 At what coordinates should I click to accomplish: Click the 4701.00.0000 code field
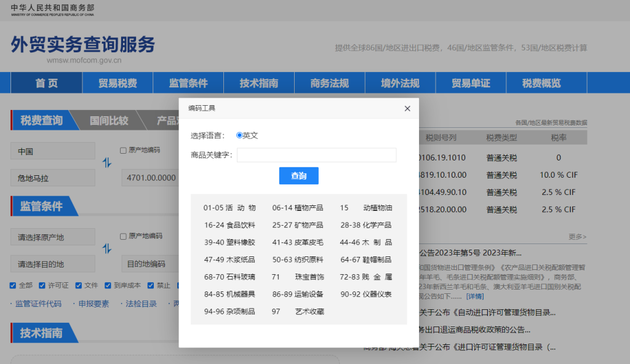(x=150, y=178)
